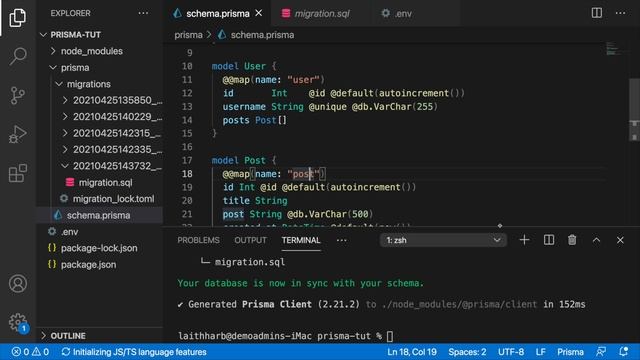This screenshot has width=640, height=360.
Task: Select the TERMINAL panel tab
Action: (x=301, y=240)
